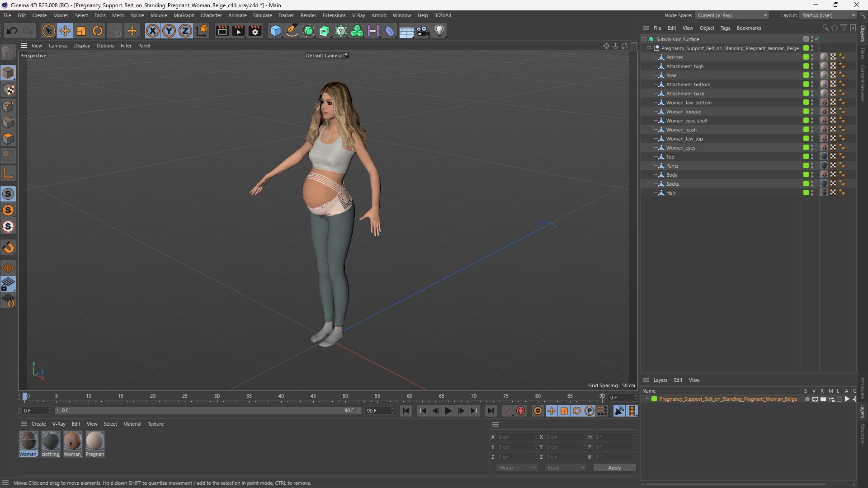
Task: Toggle X axis lock
Action: click(153, 31)
